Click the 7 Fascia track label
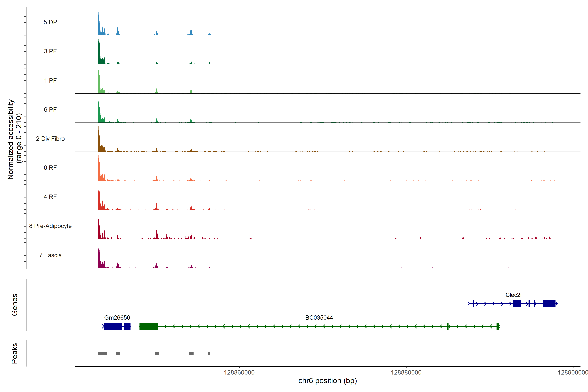This screenshot has height=392, width=588. (x=50, y=255)
